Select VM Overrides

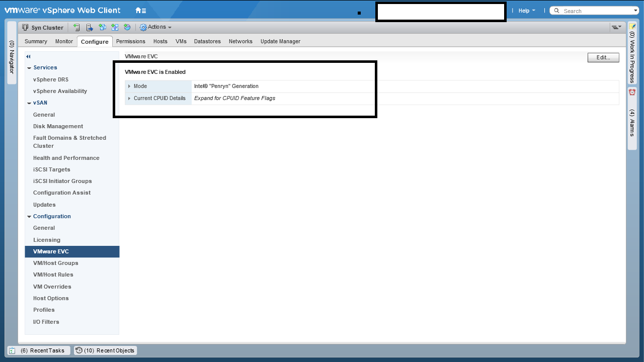(x=52, y=287)
